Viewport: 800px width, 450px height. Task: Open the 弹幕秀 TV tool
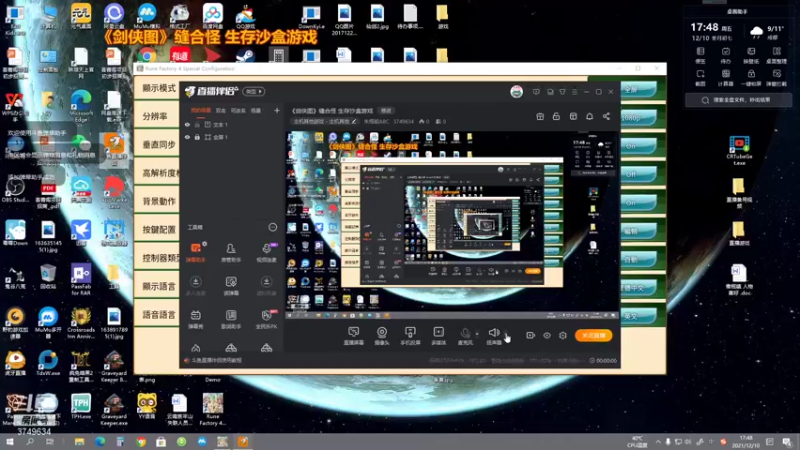click(195, 319)
